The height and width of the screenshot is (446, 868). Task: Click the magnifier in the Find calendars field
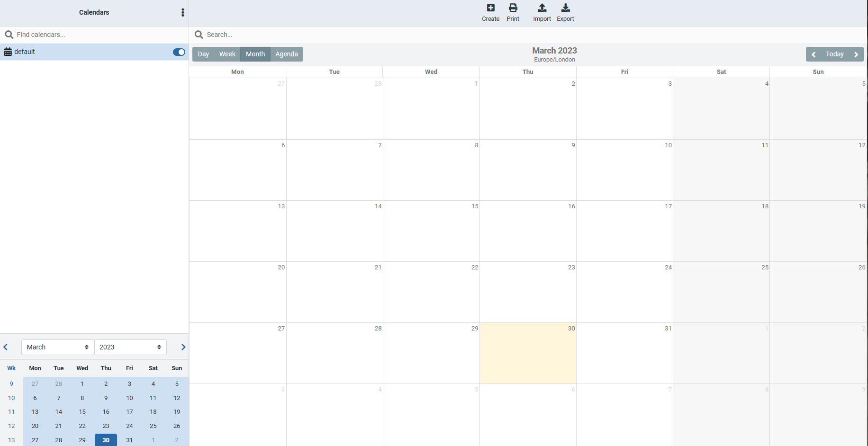pyautogui.click(x=9, y=34)
